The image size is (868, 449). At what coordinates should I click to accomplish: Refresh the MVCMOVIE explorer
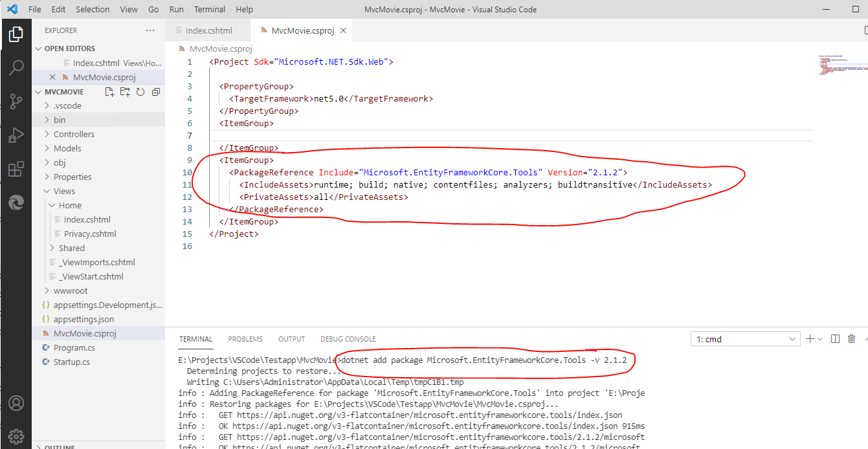coord(140,92)
